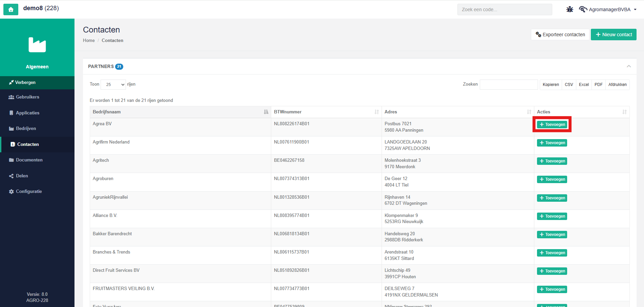Screen dimensions: 644x307
Task: Click the large Algemeen factory icon in the sidebar
Action: tap(37, 45)
